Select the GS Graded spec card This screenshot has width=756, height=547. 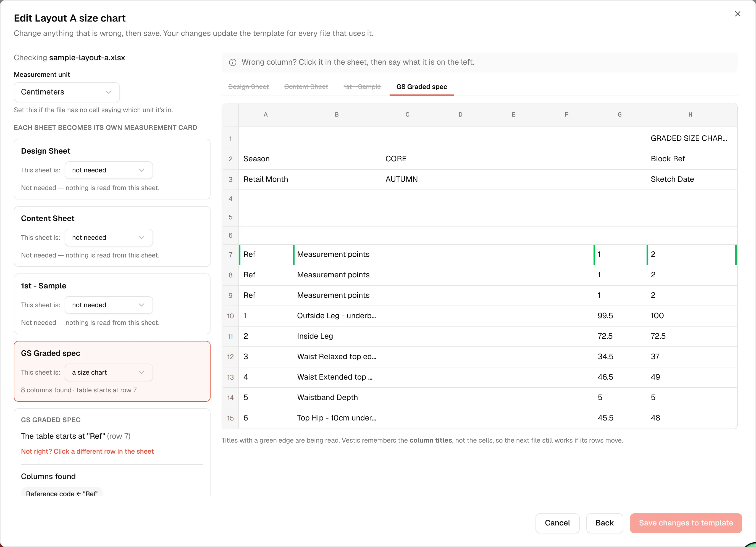tap(112, 371)
